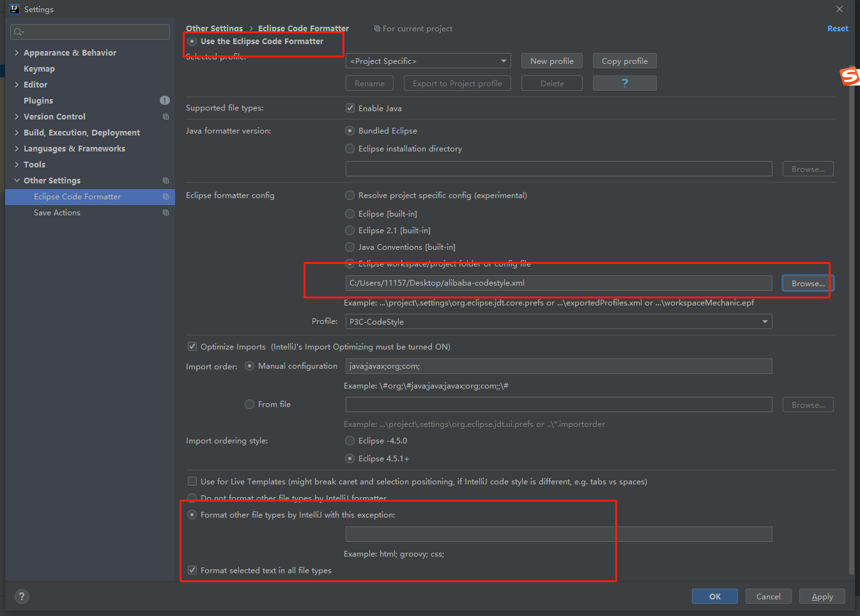
Task: Click the Cancel button
Action: (769, 596)
